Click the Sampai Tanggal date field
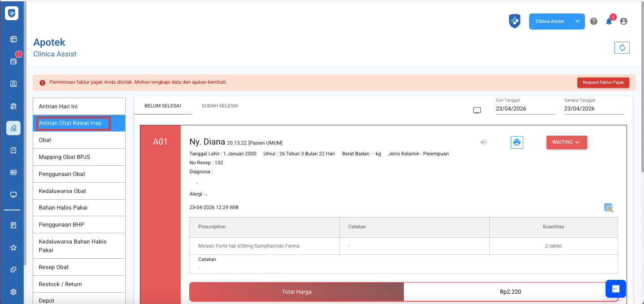644x304 pixels. [593, 109]
